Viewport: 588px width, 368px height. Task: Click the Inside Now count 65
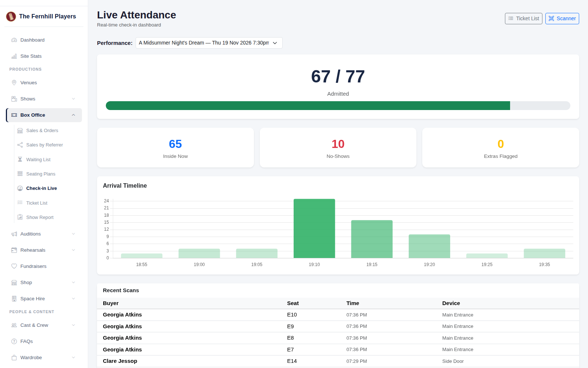175,144
